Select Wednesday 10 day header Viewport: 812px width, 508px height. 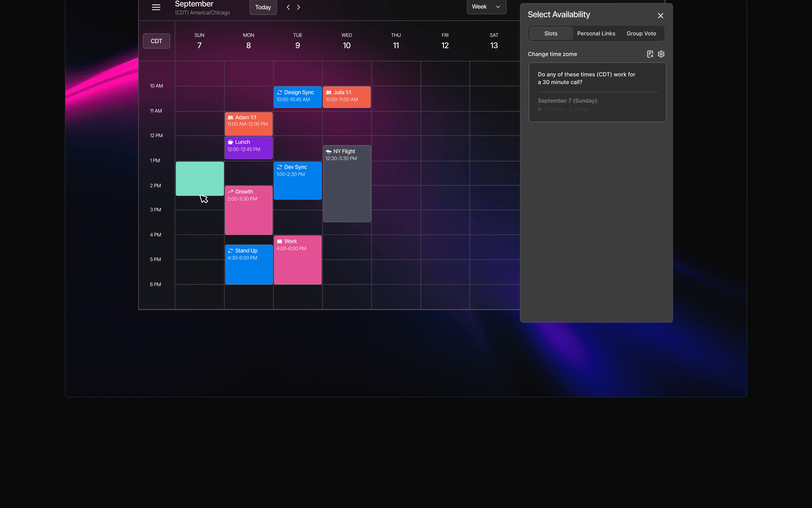(x=347, y=41)
